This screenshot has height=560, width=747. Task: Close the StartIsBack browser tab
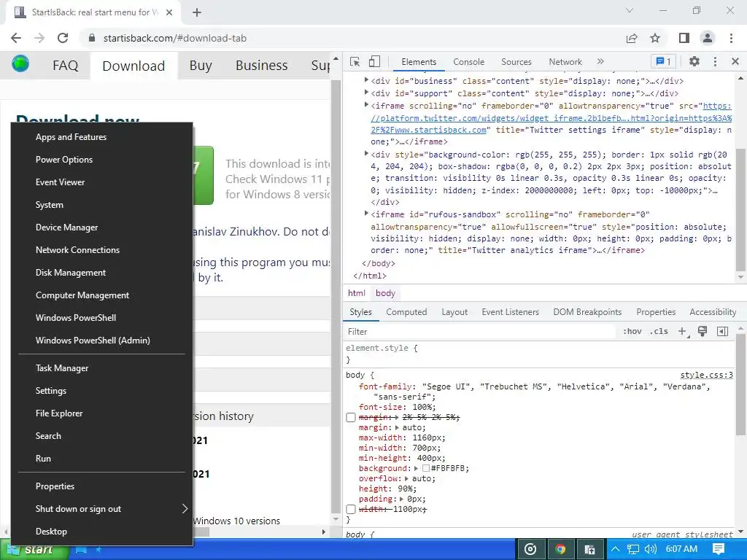169,12
